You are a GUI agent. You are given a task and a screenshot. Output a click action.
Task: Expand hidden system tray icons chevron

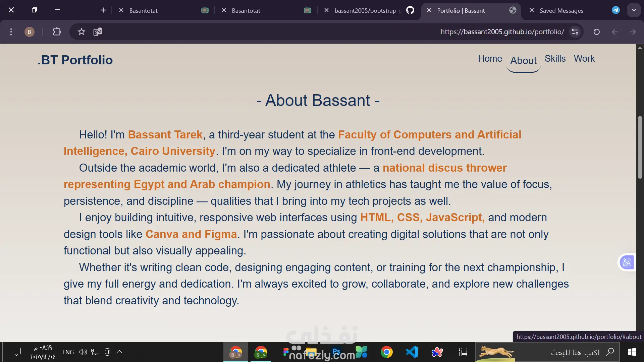pyautogui.click(x=119, y=352)
